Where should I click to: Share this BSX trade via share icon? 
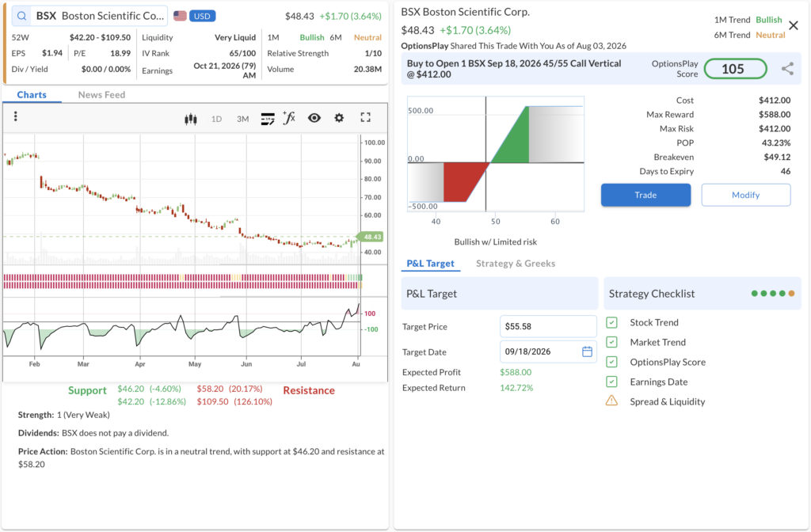tap(787, 69)
